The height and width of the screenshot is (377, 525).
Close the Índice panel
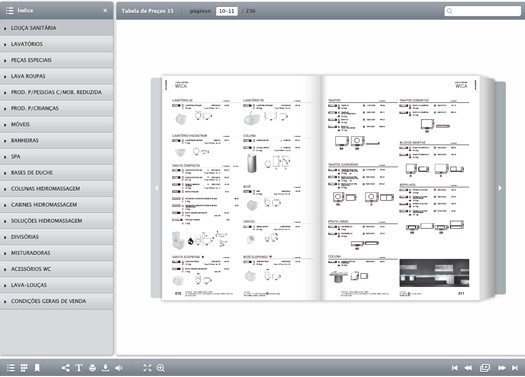click(x=105, y=10)
